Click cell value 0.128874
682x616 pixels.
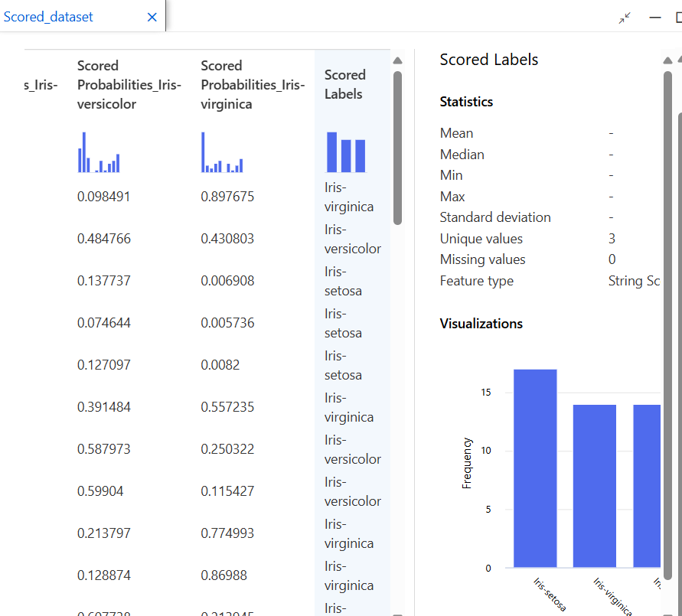[103, 575]
